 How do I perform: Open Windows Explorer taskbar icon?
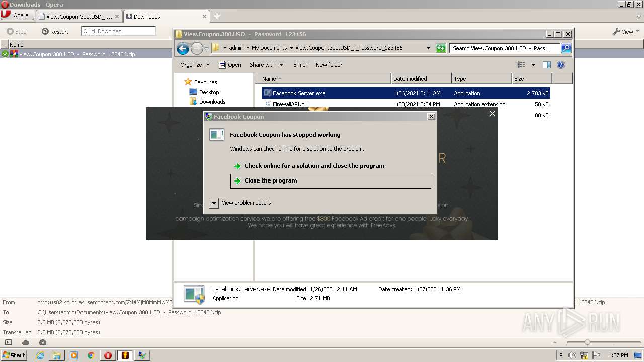coord(57,355)
